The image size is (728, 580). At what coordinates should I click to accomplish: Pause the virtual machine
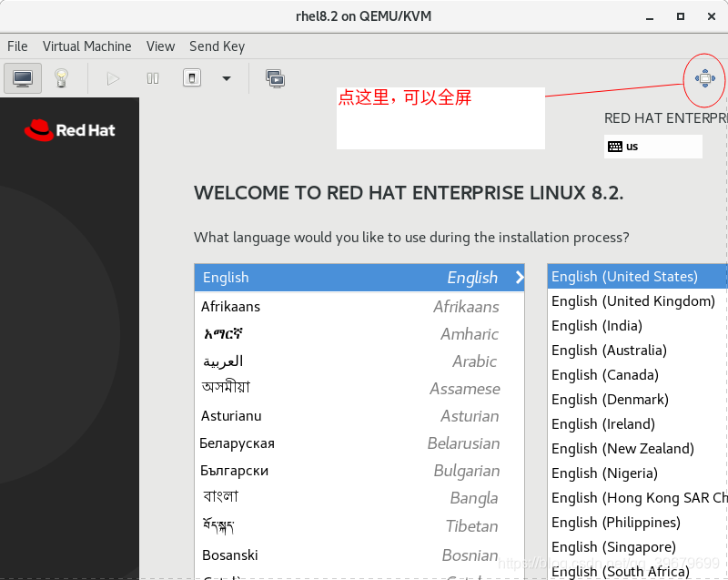[x=153, y=78]
